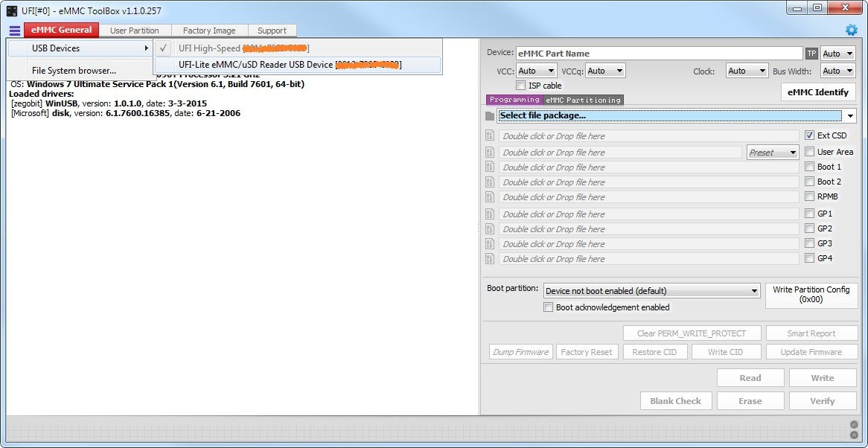Click the file slot icon on the Ext CSD row

489,135
